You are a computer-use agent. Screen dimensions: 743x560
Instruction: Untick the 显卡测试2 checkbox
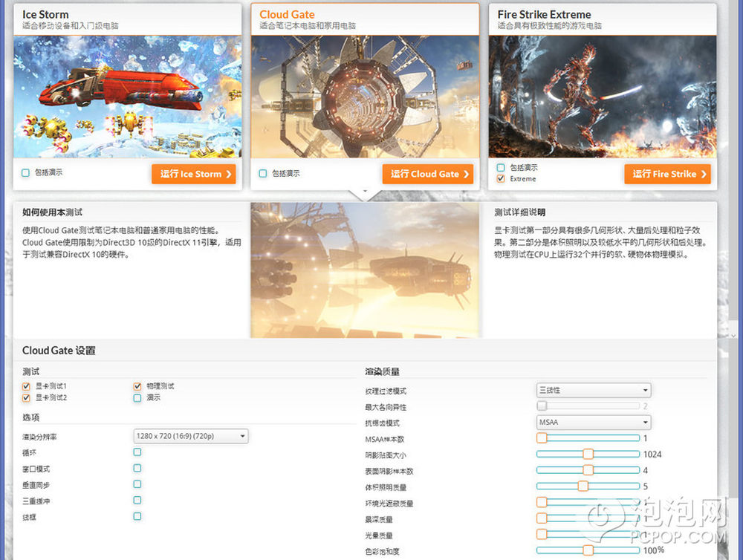click(x=26, y=398)
